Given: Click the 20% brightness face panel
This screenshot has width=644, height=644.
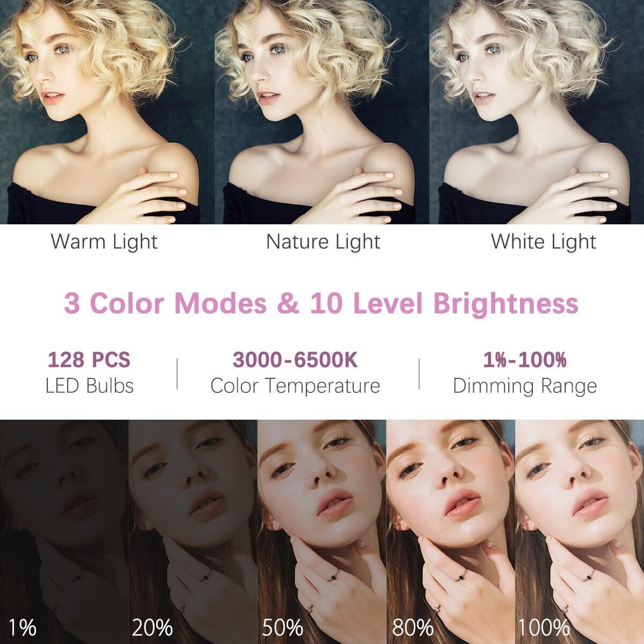Looking at the screenshot, I should tap(193, 532).
